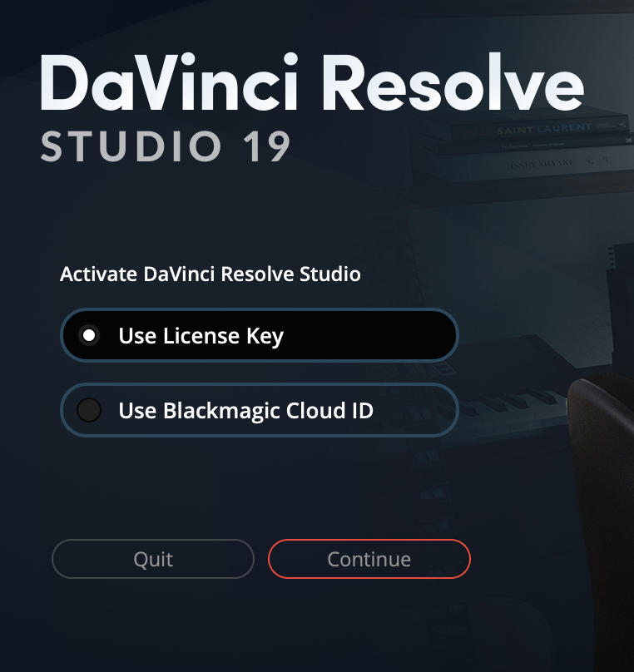Click the "Activate DaVinci Resolve Studio" heading
This screenshot has width=634, height=672.
(x=210, y=274)
